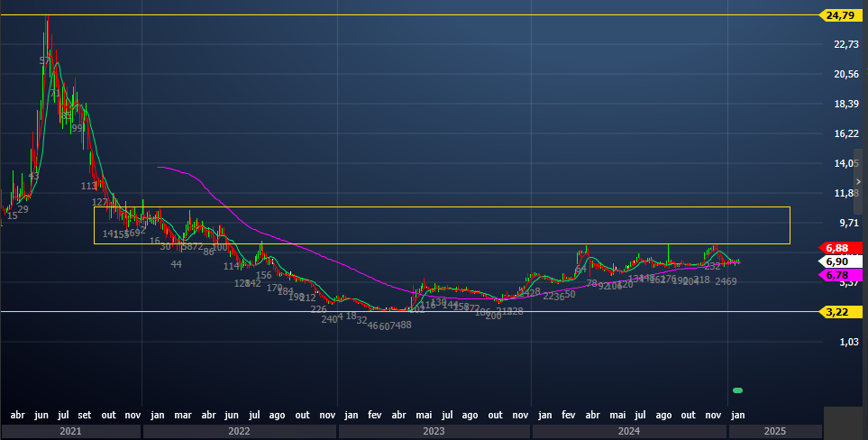Click the yellow 24,79 price tag
The image size is (868, 440).
click(839, 15)
